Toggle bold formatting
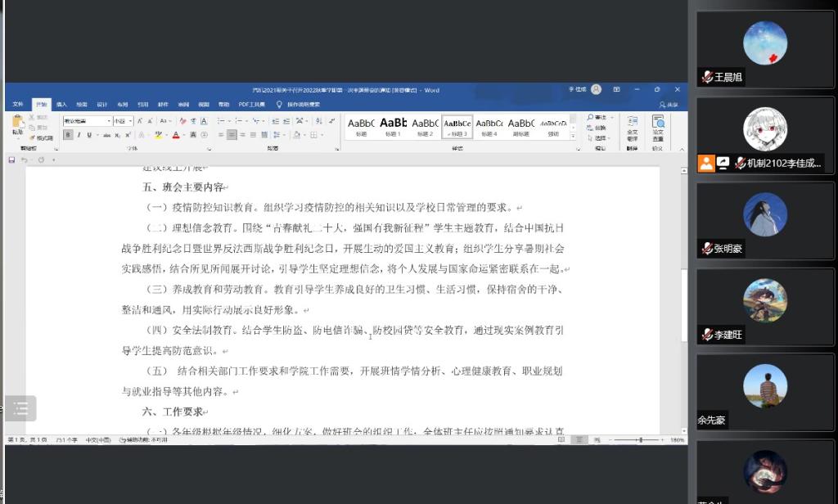This screenshot has width=838, height=504. pos(68,134)
